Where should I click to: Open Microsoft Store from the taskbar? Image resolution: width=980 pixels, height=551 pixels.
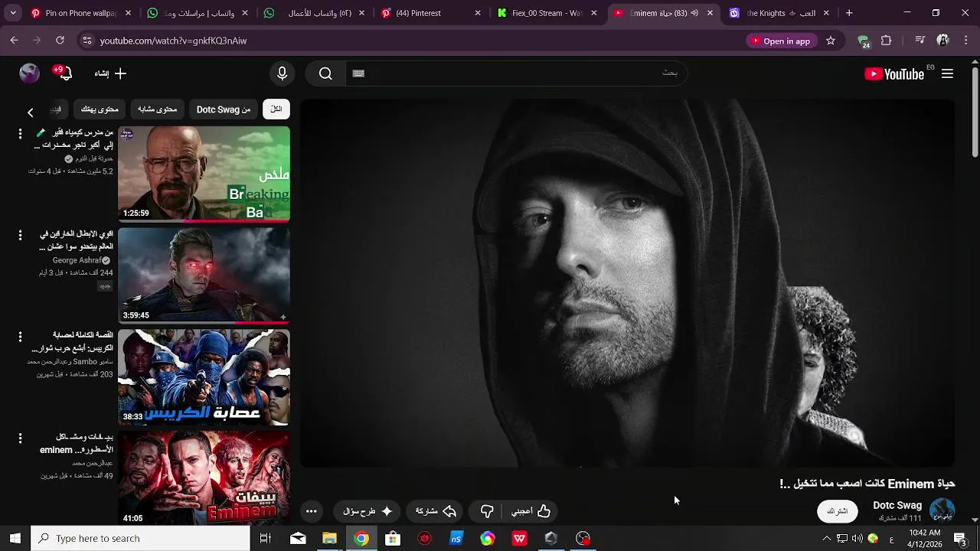pyautogui.click(x=393, y=539)
